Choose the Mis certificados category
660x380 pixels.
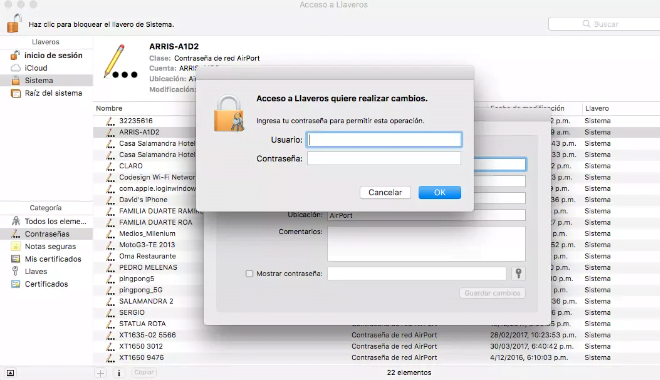point(46,259)
